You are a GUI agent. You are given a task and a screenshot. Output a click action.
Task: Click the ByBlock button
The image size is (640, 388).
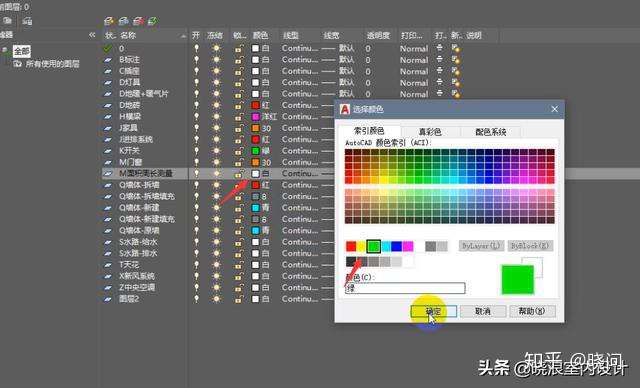pyautogui.click(x=530, y=246)
